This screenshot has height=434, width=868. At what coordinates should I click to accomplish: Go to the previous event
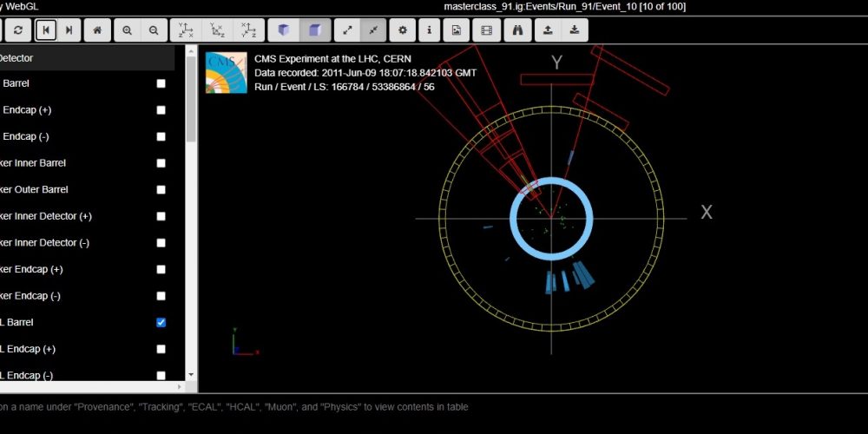(45, 30)
